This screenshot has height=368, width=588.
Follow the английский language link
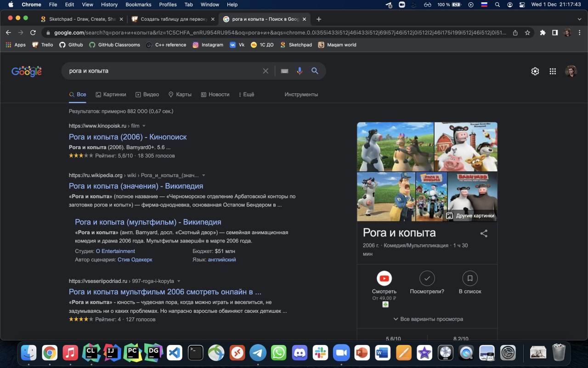click(222, 259)
